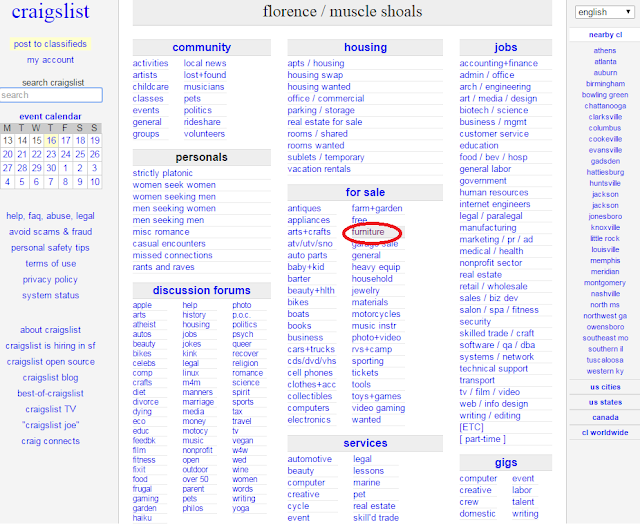This screenshot has height=527, width=640.
Task: Open the gigs section header
Action: tap(506, 463)
